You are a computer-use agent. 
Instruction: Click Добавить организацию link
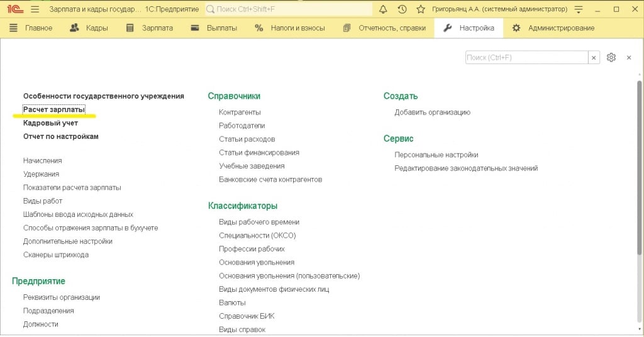432,112
